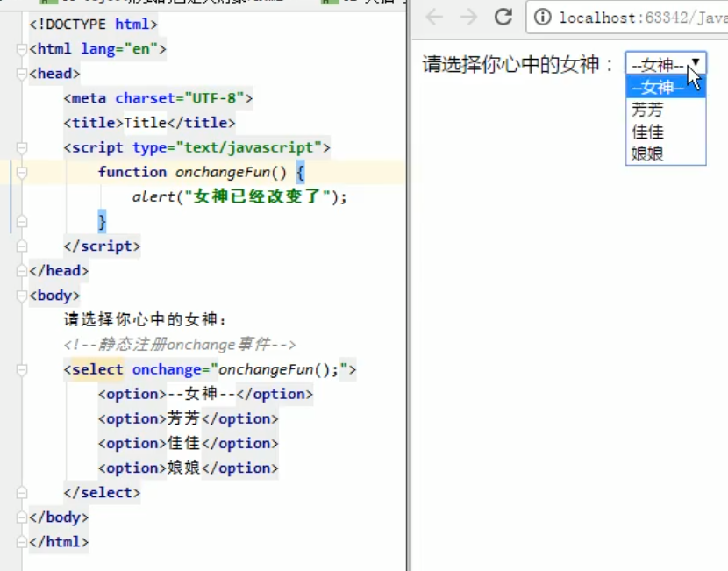The image size is (728, 571).
Task: Click the site info icon in the address bar
Action: click(542, 18)
